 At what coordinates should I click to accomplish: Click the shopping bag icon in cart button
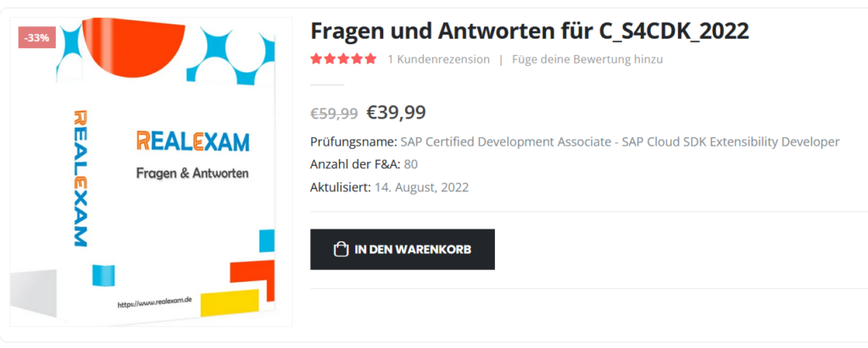[341, 250]
